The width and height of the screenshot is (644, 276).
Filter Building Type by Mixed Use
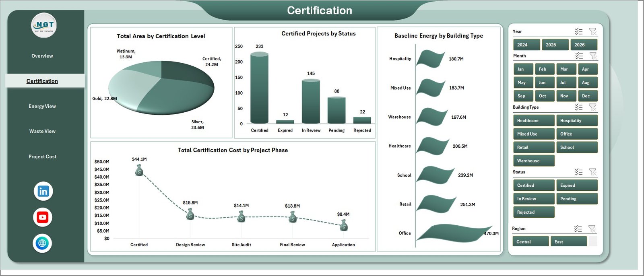534,134
